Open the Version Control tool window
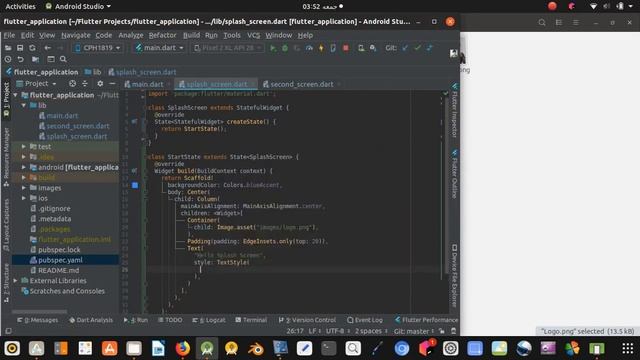Image resolution: width=640 pixels, height=360 pixels. [x=307, y=320]
